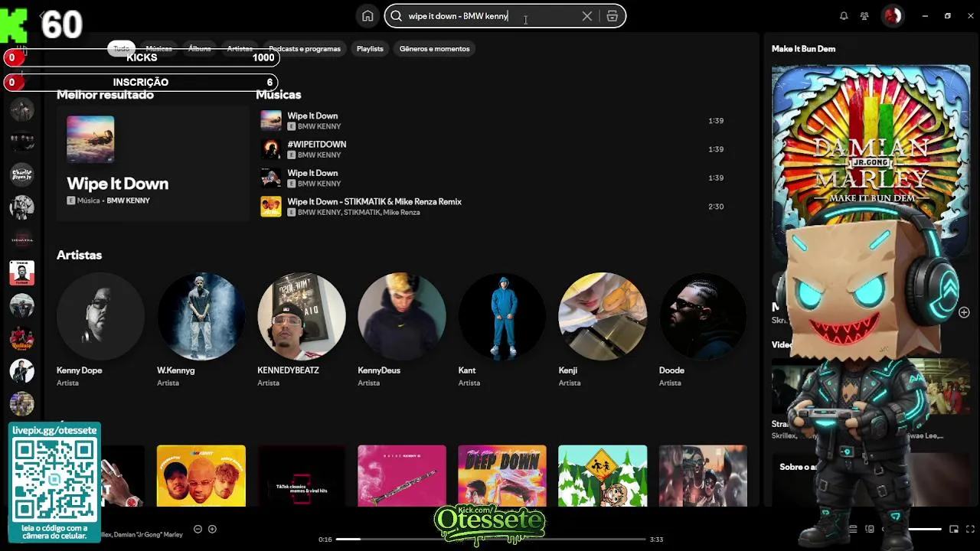The width and height of the screenshot is (980, 551).
Task: Open the play queue icon
Action: coord(853,529)
